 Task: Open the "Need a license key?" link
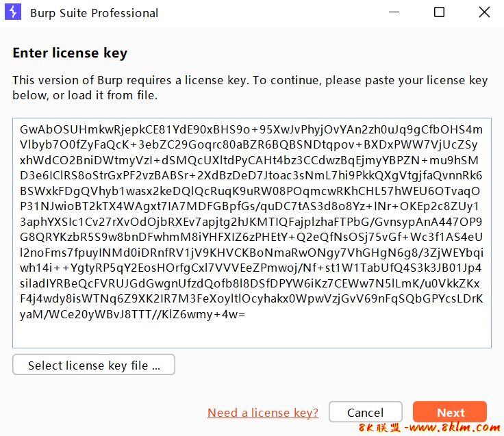tap(263, 412)
